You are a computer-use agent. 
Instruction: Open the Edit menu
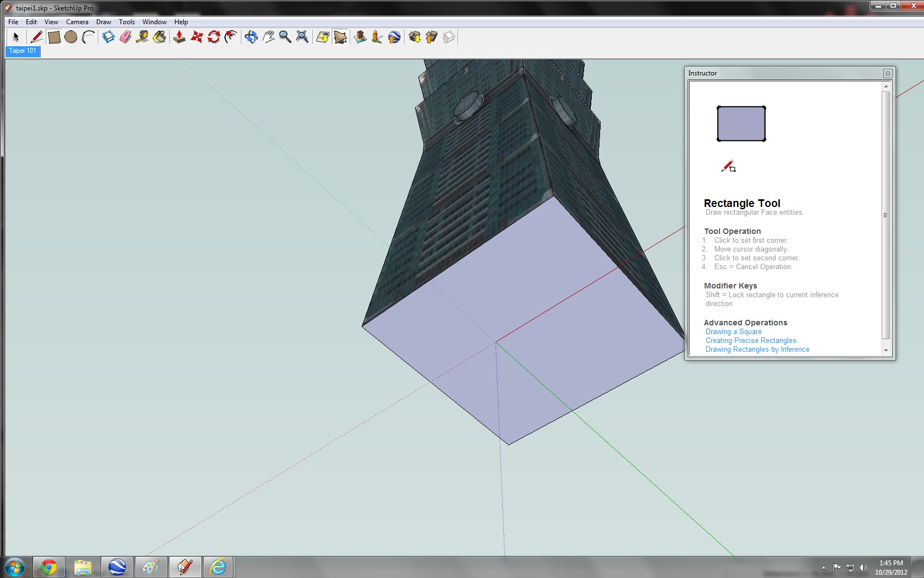coord(31,22)
